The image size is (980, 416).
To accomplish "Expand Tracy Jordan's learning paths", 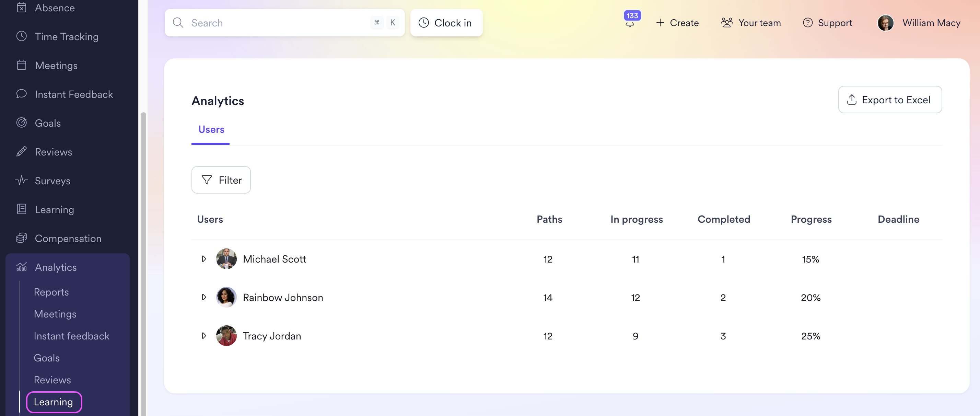I will 203,336.
